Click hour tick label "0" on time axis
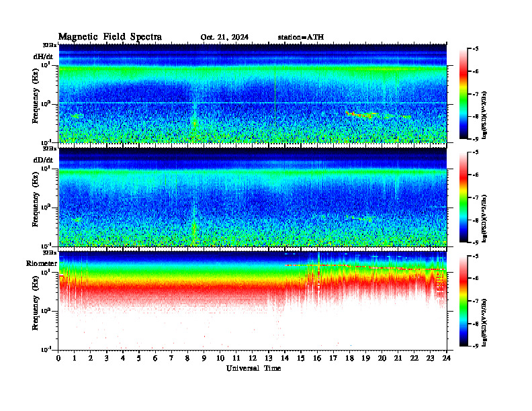 pos(58,359)
